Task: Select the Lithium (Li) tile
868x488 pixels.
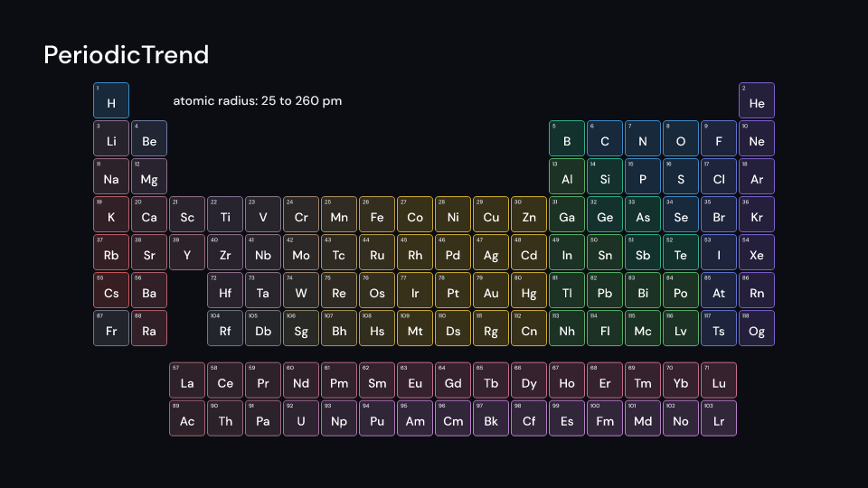Action: pos(111,138)
